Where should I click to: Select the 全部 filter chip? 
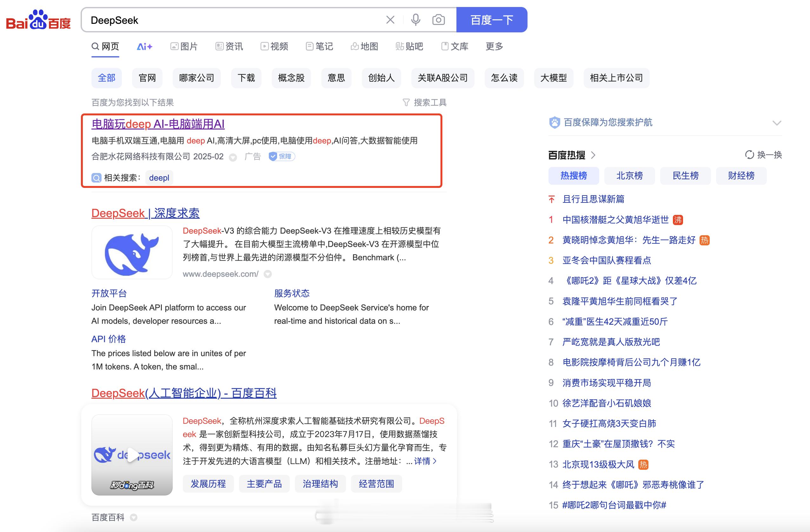(107, 78)
